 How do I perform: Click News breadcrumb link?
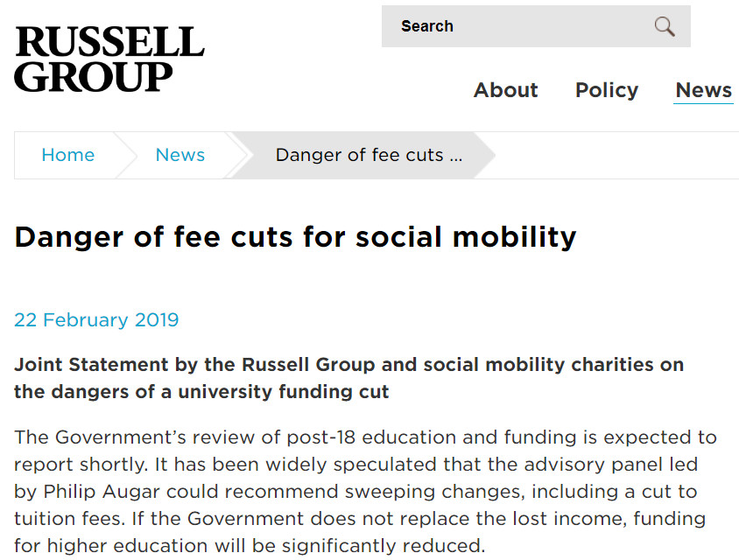tap(180, 155)
